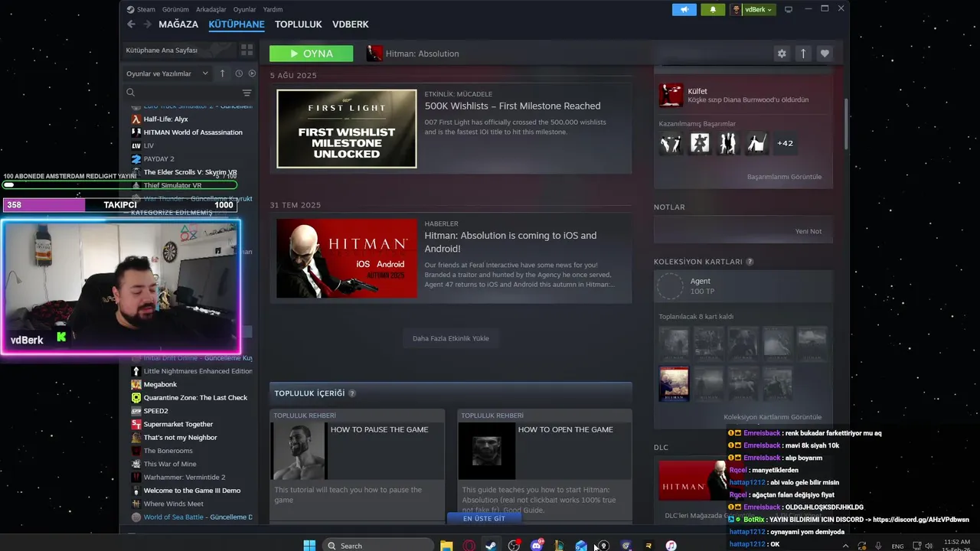
Task: Select HITMAN World of Assassination in library
Action: pyautogui.click(x=193, y=132)
